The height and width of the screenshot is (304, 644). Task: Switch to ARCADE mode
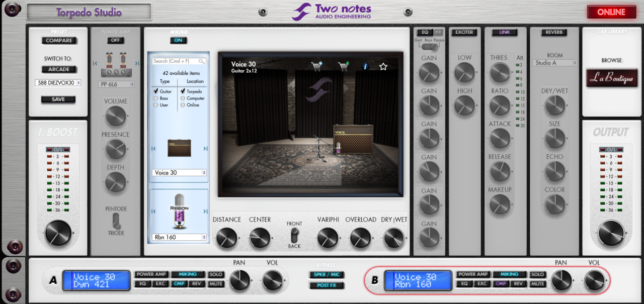pos(59,69)
